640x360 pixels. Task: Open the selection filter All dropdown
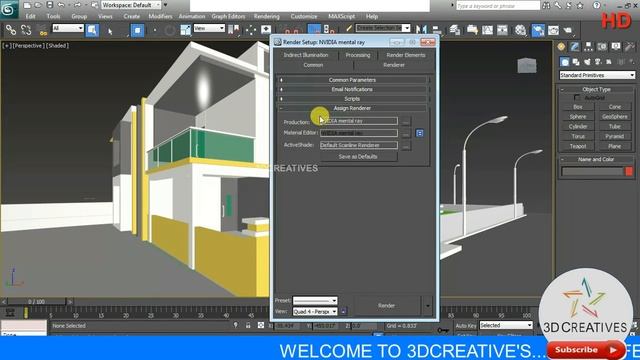68,28
